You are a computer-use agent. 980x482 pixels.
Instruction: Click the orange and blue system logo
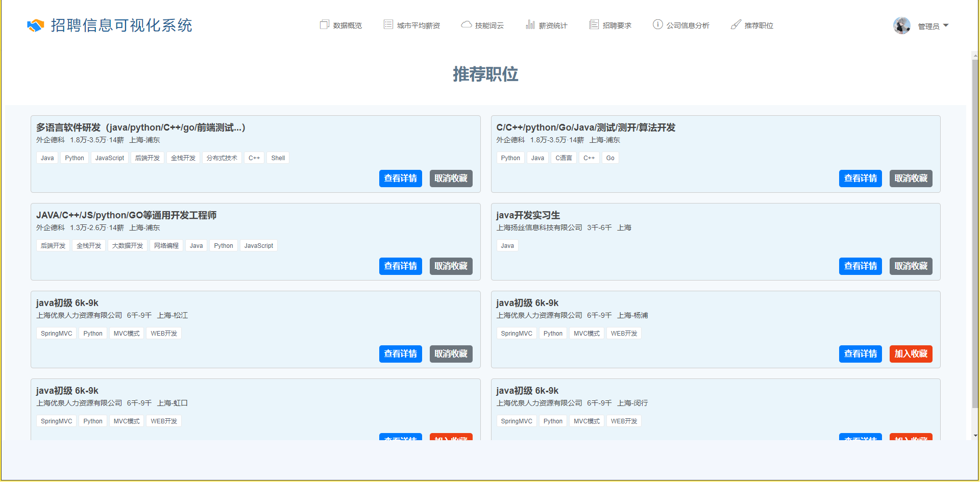click(x=35, y=26)
